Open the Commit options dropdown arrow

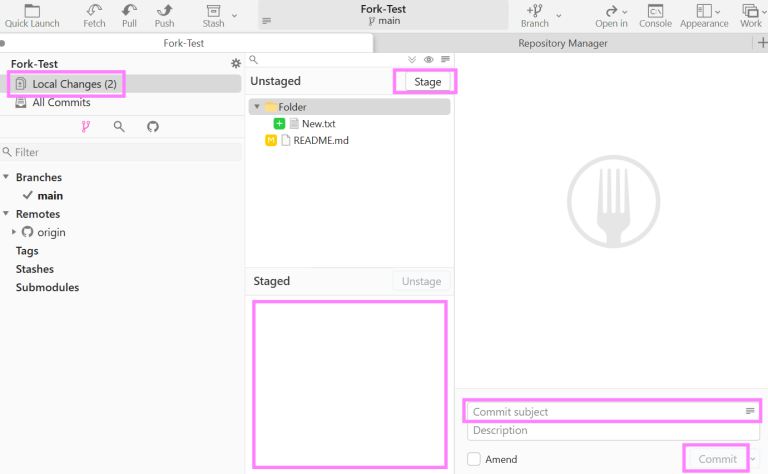pos(753,459)
